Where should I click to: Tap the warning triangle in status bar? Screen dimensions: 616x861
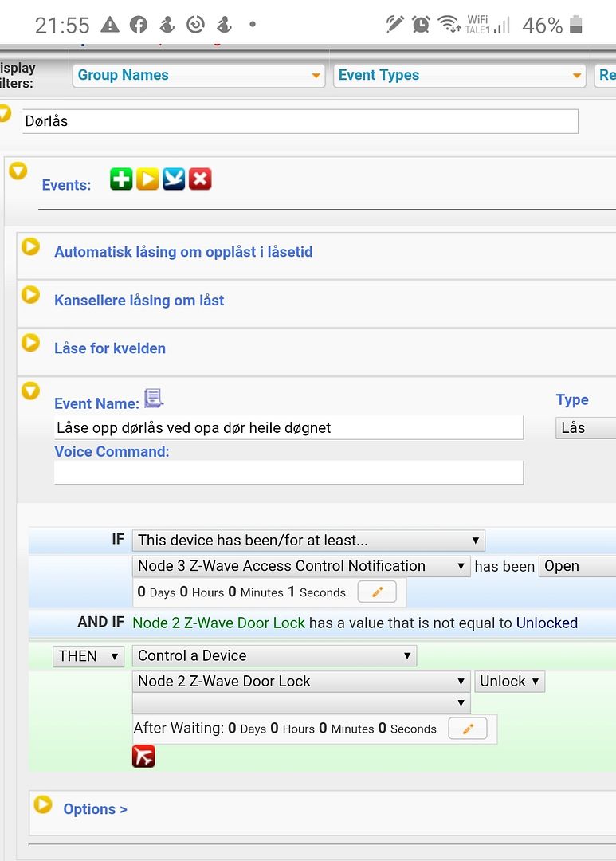click(x=110, y=24)
